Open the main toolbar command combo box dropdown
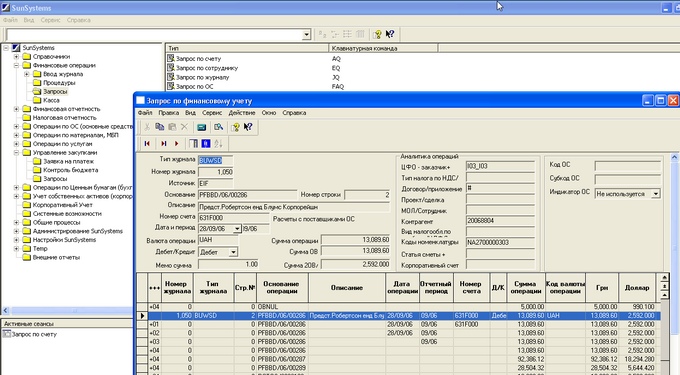680x375 pixels. tap(306, 34)
